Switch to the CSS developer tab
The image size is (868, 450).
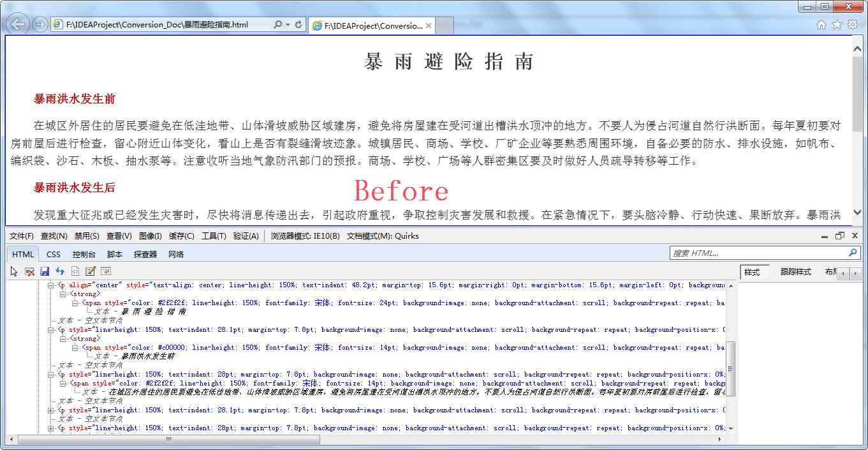tap(54, 254)
